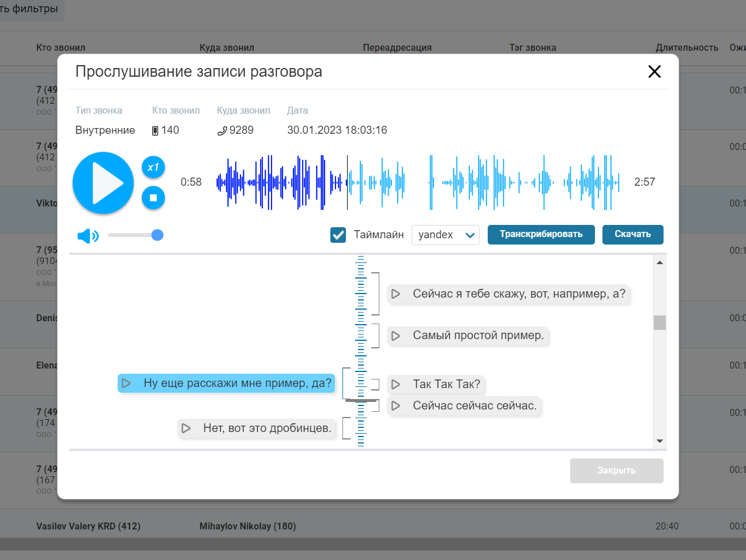
Task: Download the recording via Скачать
Action: click(x=632, y=235)
